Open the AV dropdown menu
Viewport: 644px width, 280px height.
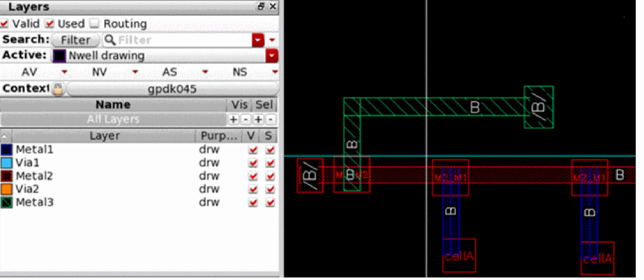point(64,72)
